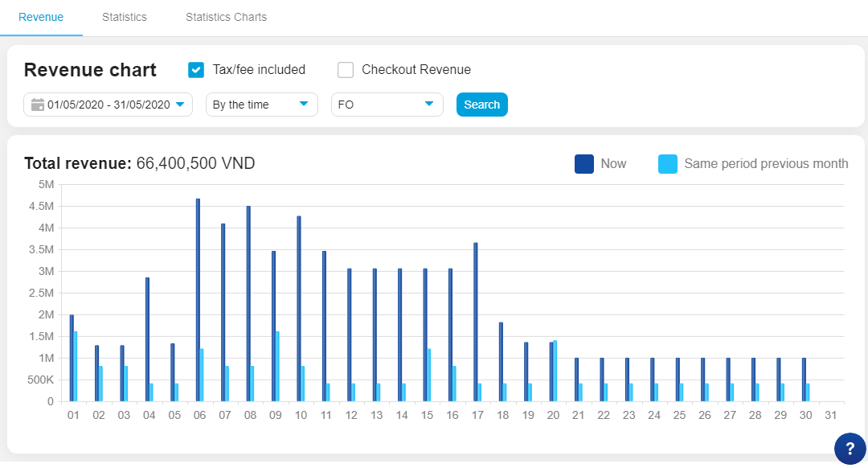The image size is (868, 468).
Task: Uncheck the Tax/fee included checkbox
Action: point(196,70)
